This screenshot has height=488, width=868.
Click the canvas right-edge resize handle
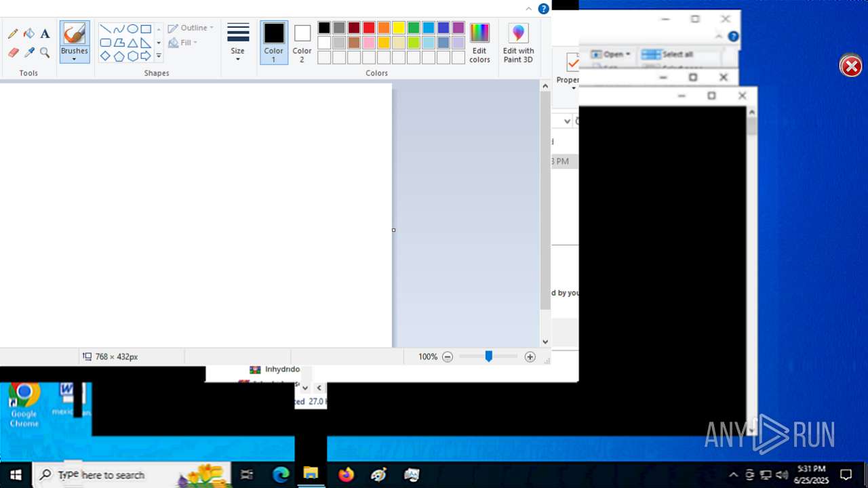tap(394, 230)
